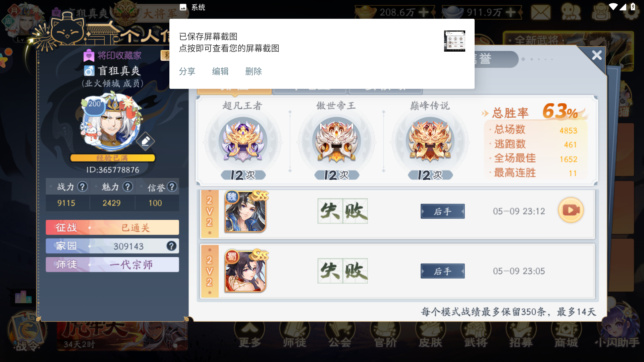View the 巅峰传说 rank emblem
Viewport: 644px width, 362px height.
click(430, 141)
